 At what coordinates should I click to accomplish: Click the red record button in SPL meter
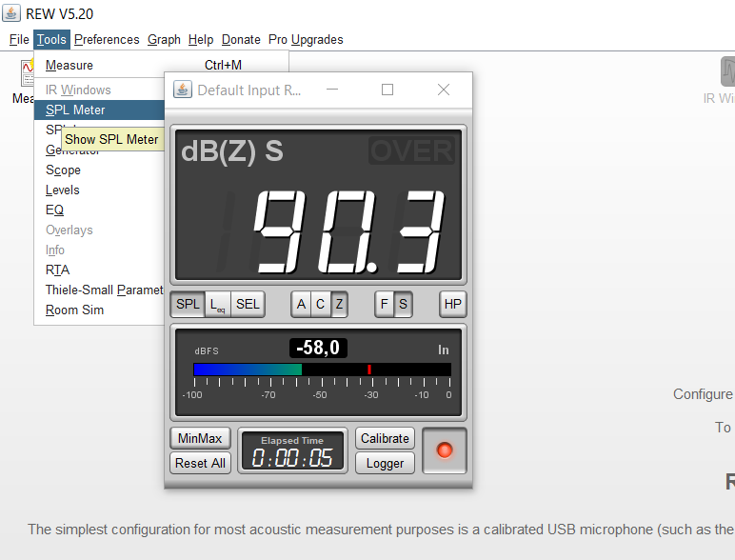tap(445, 450)
